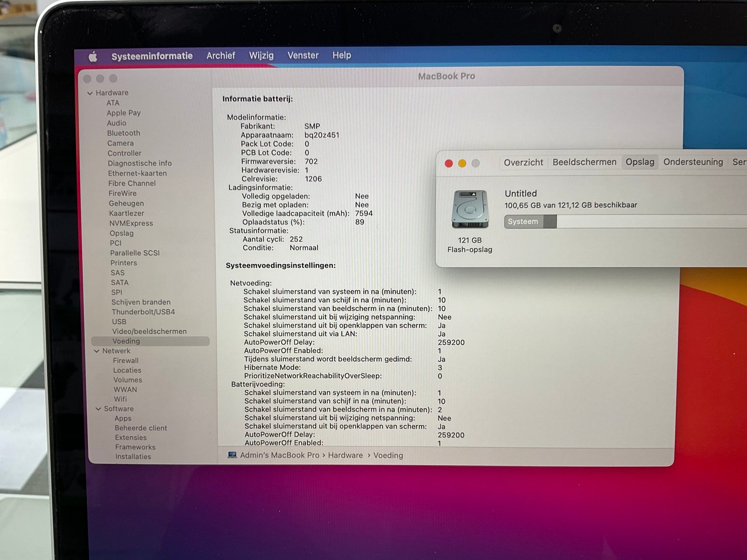Click the laptop icon in the path bar
The height and width of the screenshot is (560, 747).
coord(232,455)
